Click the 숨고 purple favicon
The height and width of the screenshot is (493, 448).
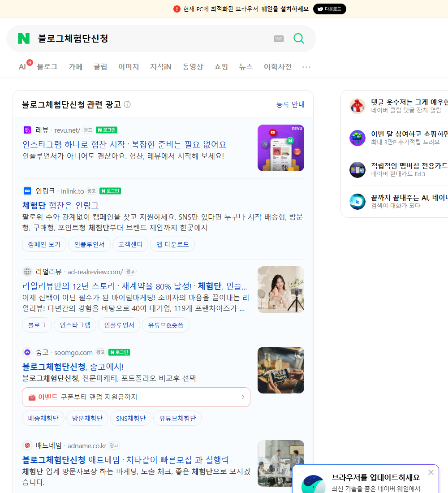(27, 352)
